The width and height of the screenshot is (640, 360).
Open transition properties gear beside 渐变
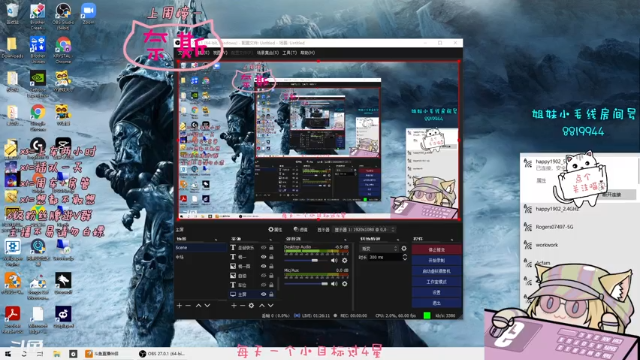click(404, 248)
